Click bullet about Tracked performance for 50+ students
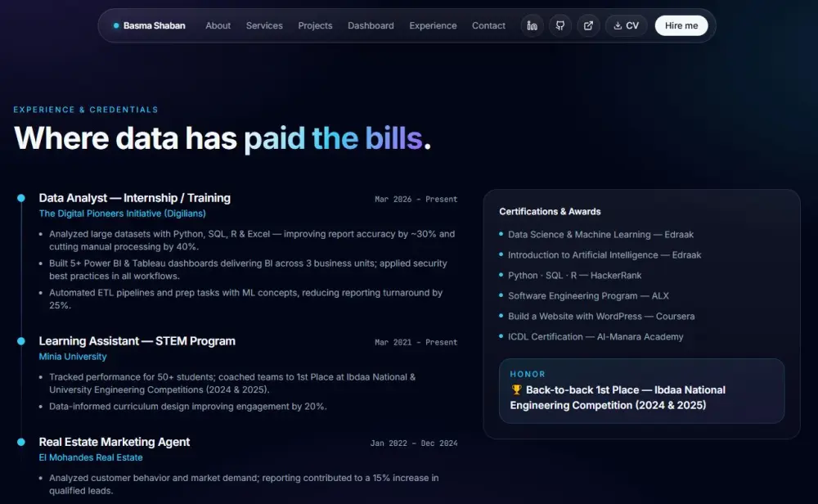This screenshot has height=504, width=818. pyautogui.click(x=232, y=383)
